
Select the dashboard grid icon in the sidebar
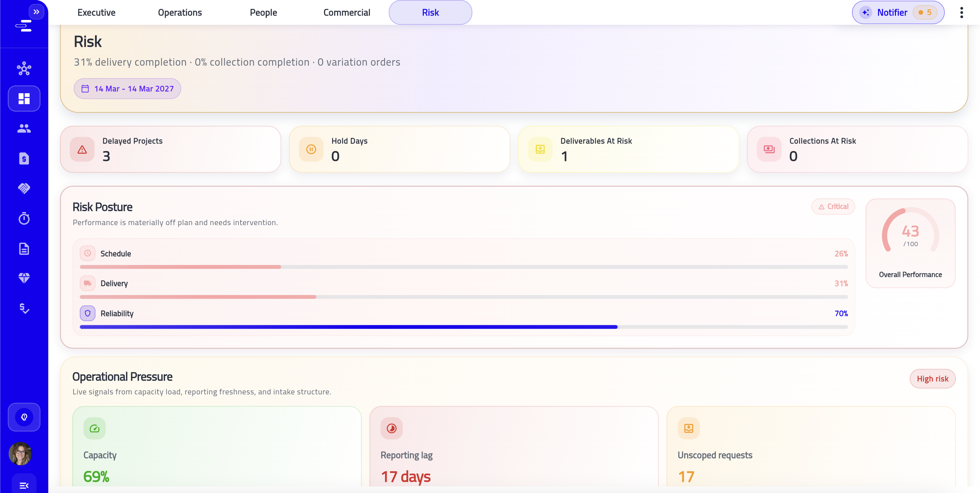coord(24,99)
